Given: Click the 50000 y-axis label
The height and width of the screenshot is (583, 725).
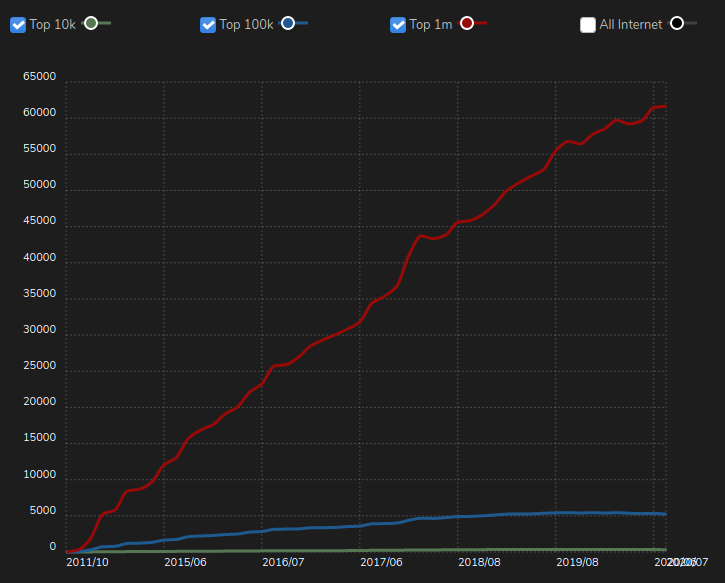Looking at the screenshot, I should pos(40,184).
